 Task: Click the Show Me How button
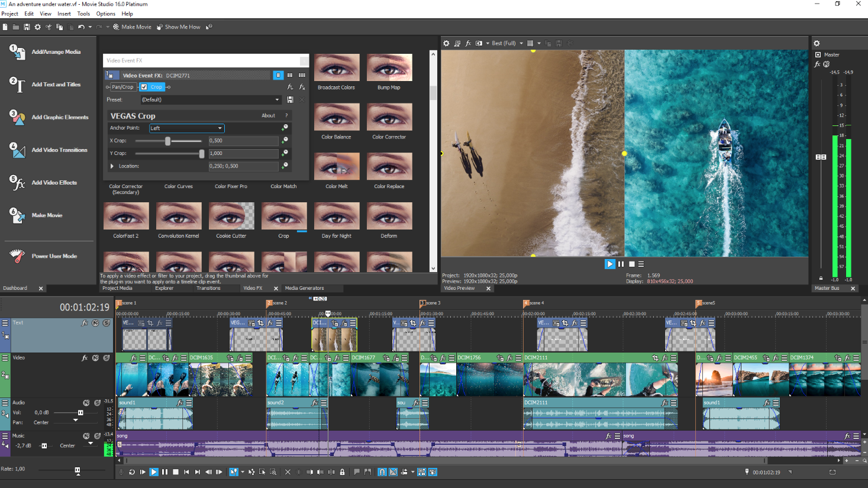[x=178, y=27]
